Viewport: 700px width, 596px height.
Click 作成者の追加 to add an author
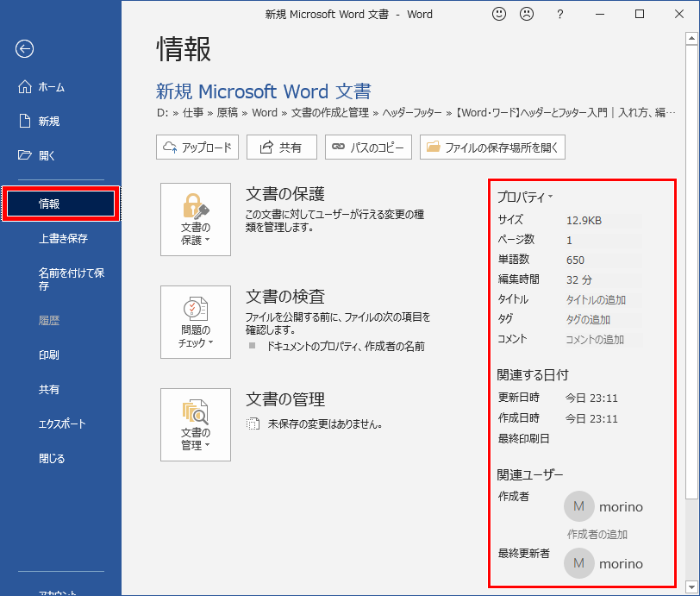click(597, 535)
